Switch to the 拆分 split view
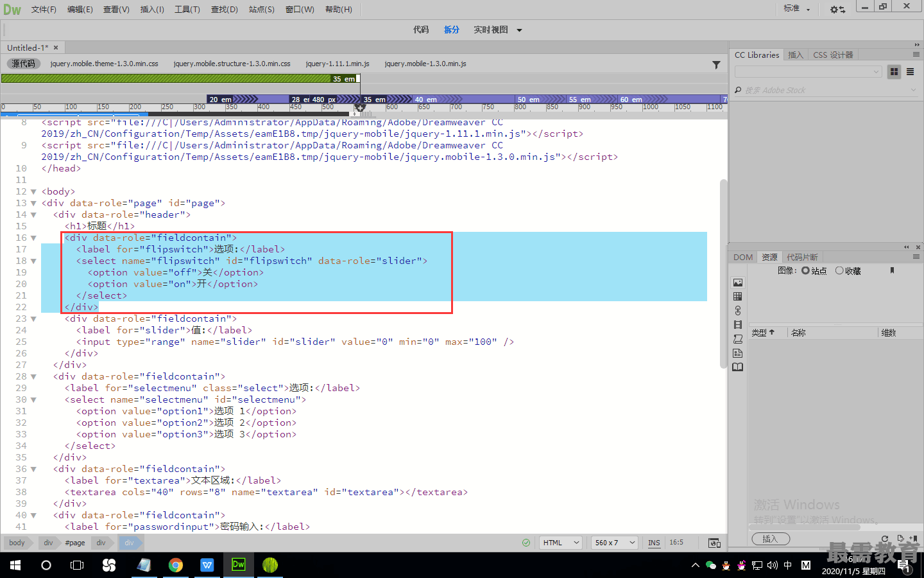The image size is (924, 578). 452,30
